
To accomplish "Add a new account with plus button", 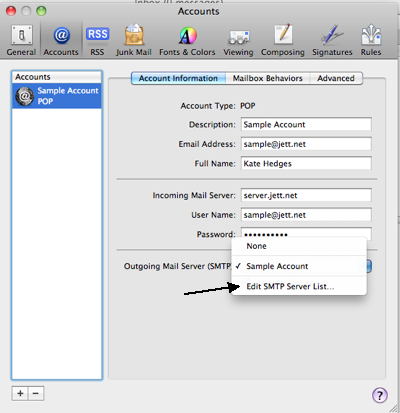I will tap(20, 394).
